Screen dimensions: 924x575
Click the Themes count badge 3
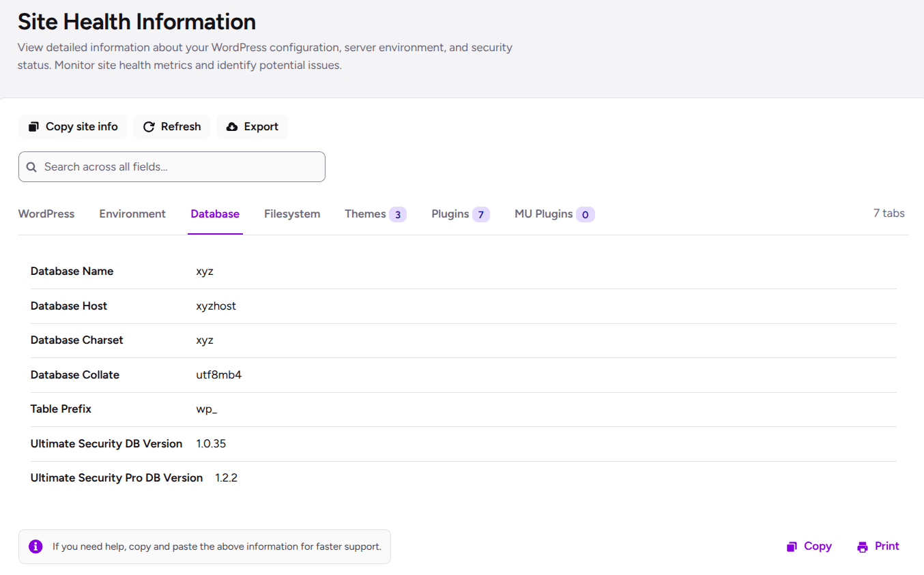[x=398, y=215]
